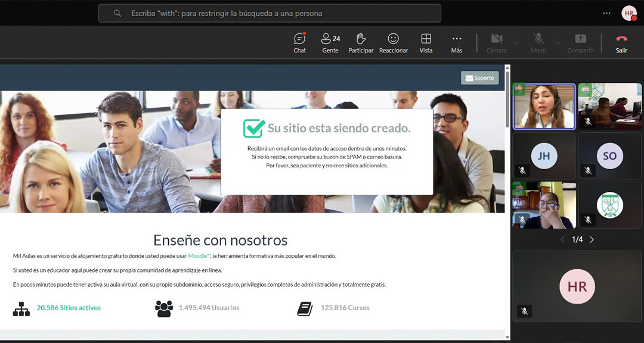Select the JH participant tile
The width and height of the screenshot is (644, 343).
click(x=544, y=157)
